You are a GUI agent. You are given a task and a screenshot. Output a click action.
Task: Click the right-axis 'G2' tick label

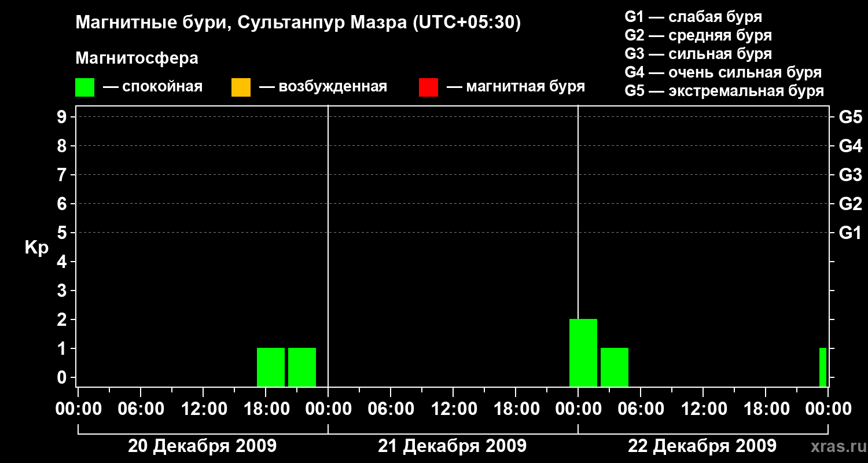pyautogui.click(x=851, y=204)
